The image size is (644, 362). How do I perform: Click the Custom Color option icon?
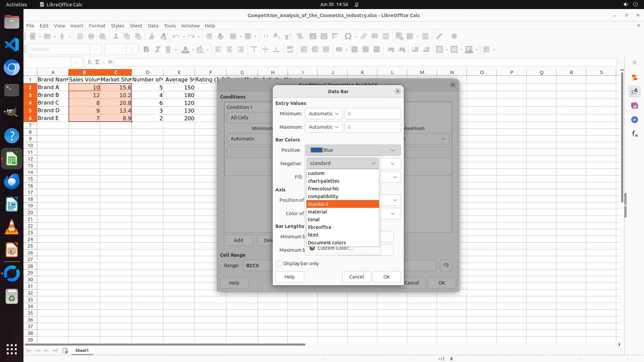(312, 248)
